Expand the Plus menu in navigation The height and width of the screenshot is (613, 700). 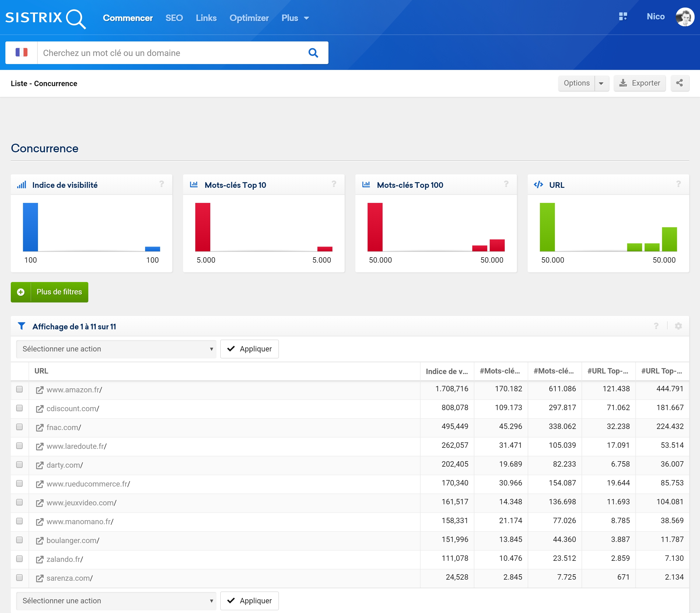(x=295, y=18)
